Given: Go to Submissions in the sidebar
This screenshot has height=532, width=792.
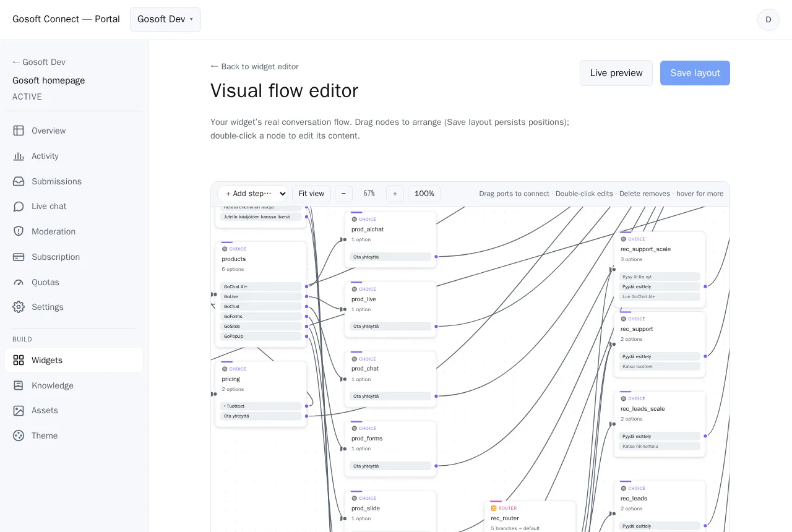Looking at the screenshot, I should tap(74, 181).
